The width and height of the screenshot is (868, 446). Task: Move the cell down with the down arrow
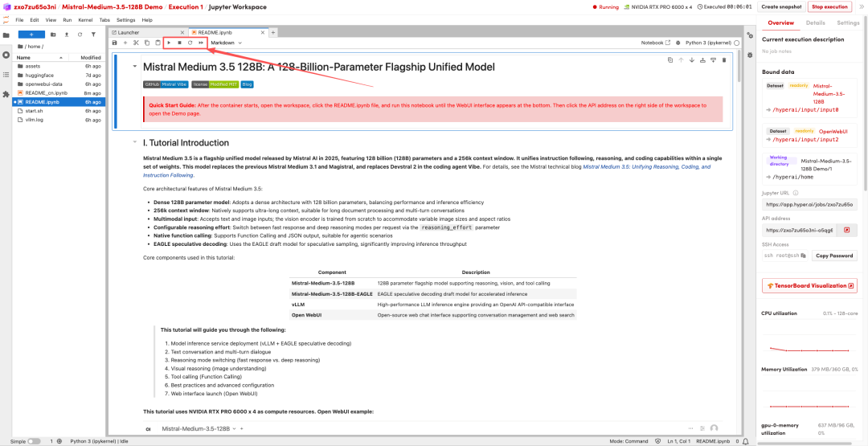[x=691, y=59]
